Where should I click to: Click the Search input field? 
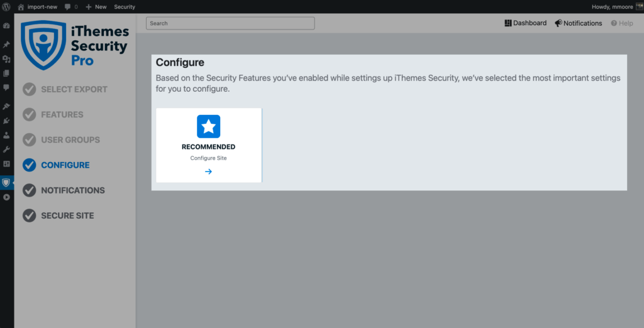pos(230,23)
